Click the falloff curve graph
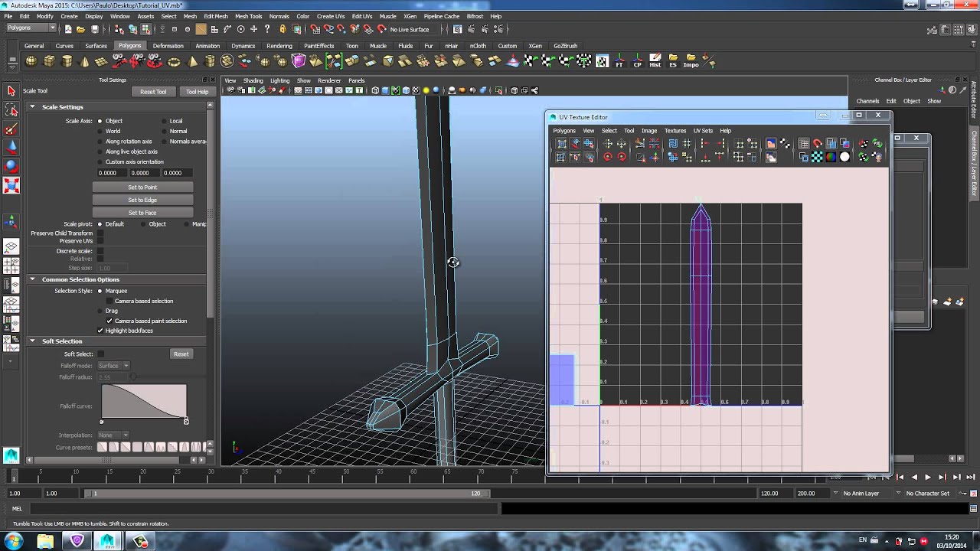This screenshot has width=980, height=551. (144, 402)
